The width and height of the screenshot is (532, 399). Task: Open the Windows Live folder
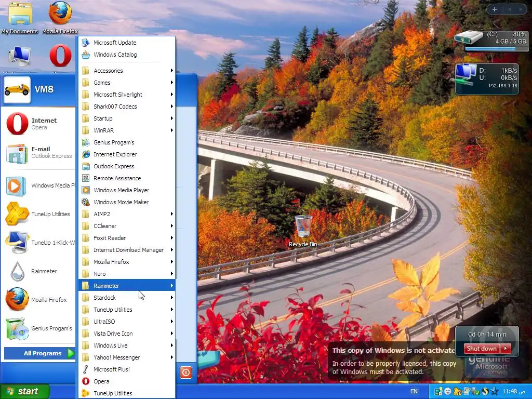click(127, 345)
